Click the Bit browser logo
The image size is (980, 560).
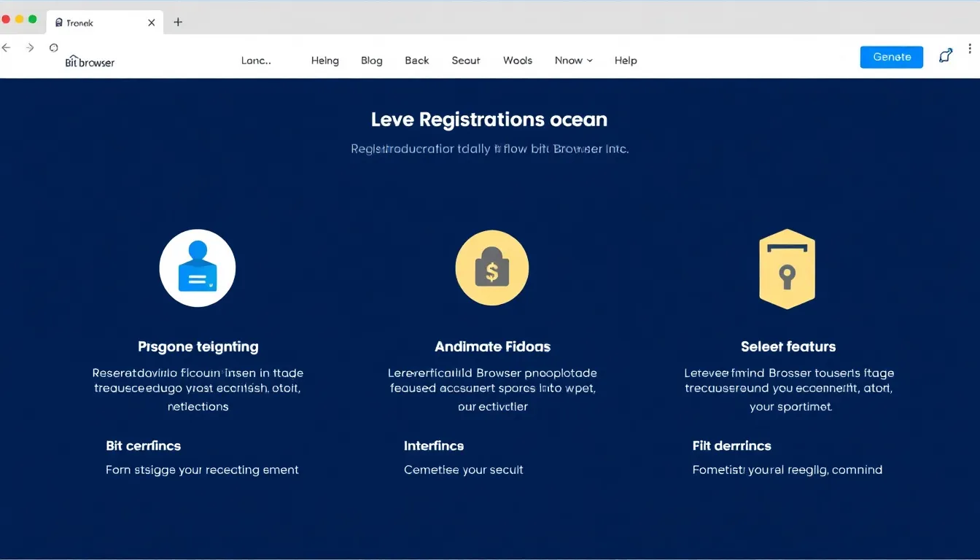click(x=90, y=62)
